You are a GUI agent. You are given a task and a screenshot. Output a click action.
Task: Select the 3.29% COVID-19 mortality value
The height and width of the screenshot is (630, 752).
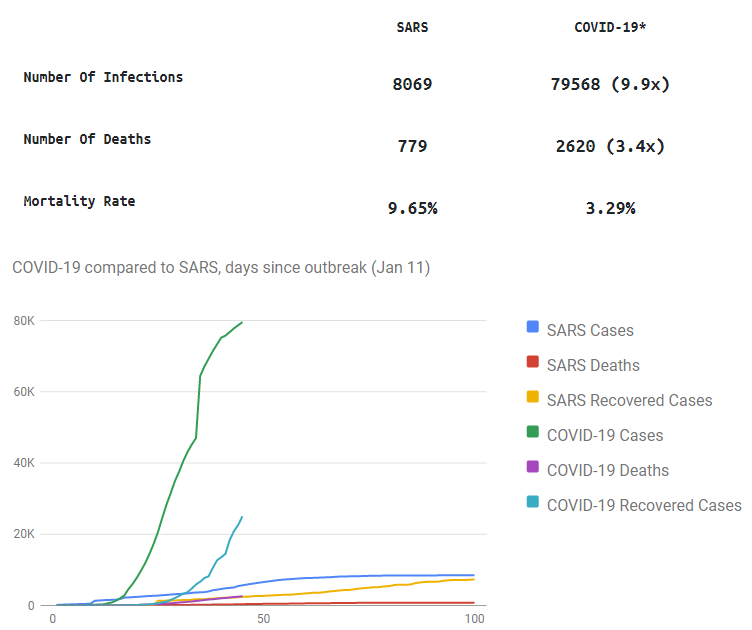609,208
